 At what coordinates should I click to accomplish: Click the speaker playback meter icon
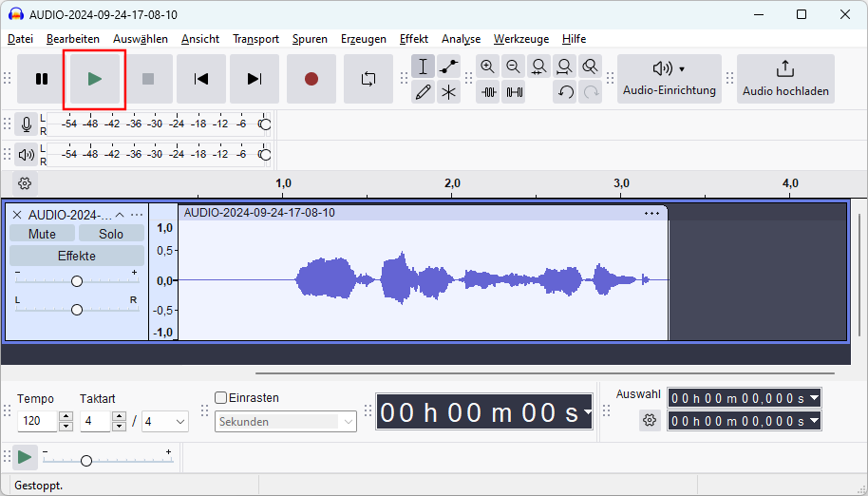point(26,155)
